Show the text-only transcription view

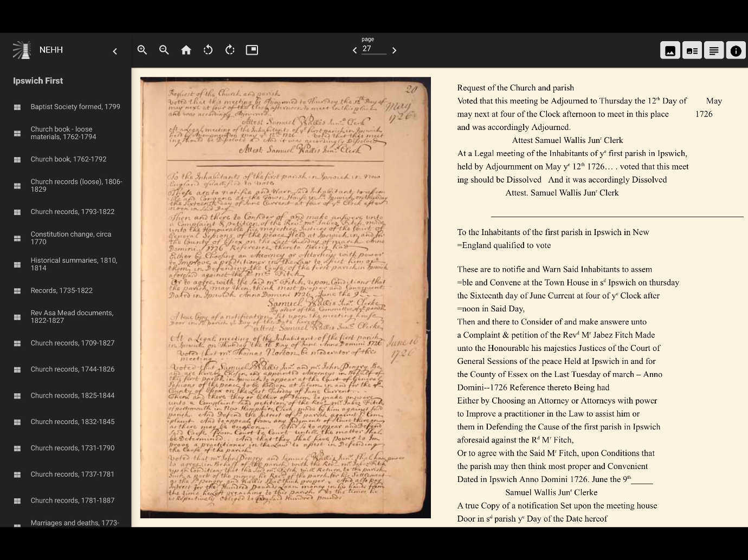click(713, 50)
